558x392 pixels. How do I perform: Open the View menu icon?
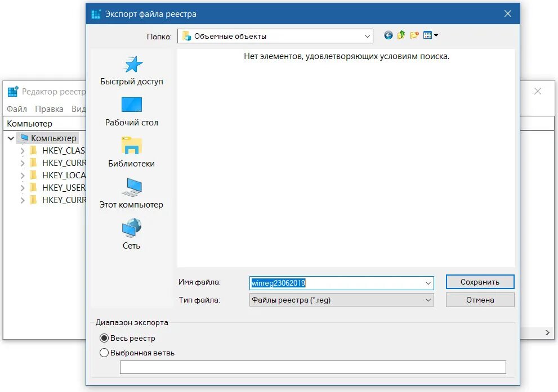coord(431,35)
